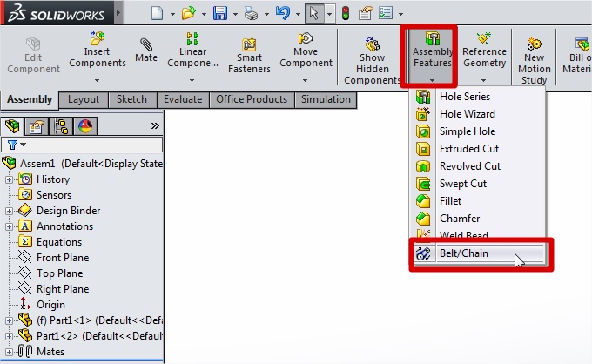The width and height of the screenshot is (592, 364).
Task: Open the Reference Geometry tool
Action: click(x=484, y=40)
